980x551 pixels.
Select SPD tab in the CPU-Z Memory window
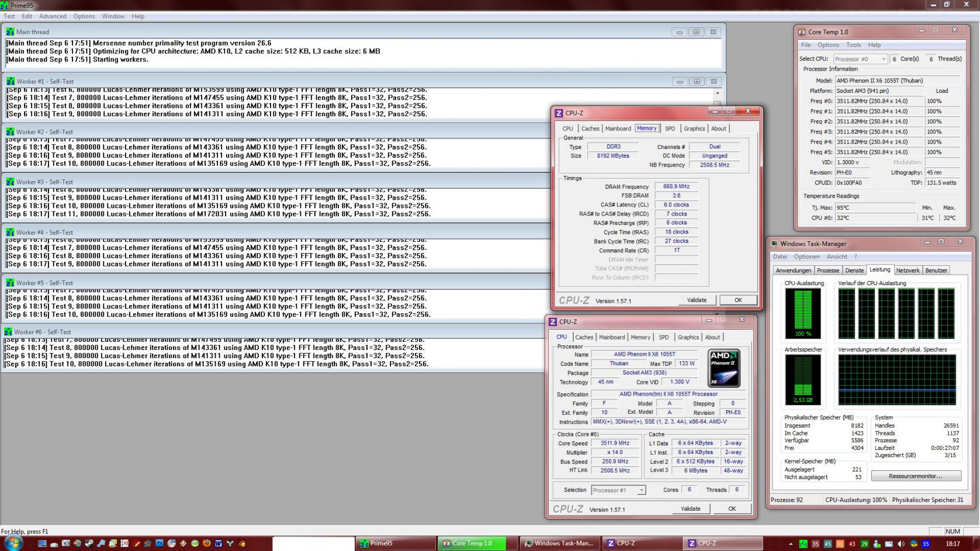click(x=670, y=129)
